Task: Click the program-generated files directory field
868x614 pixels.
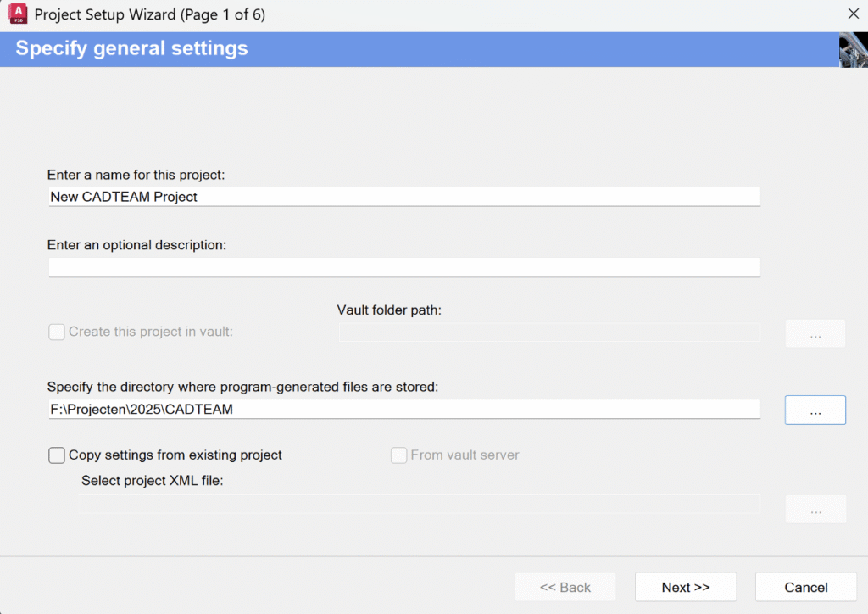Action: coord(404,409)
